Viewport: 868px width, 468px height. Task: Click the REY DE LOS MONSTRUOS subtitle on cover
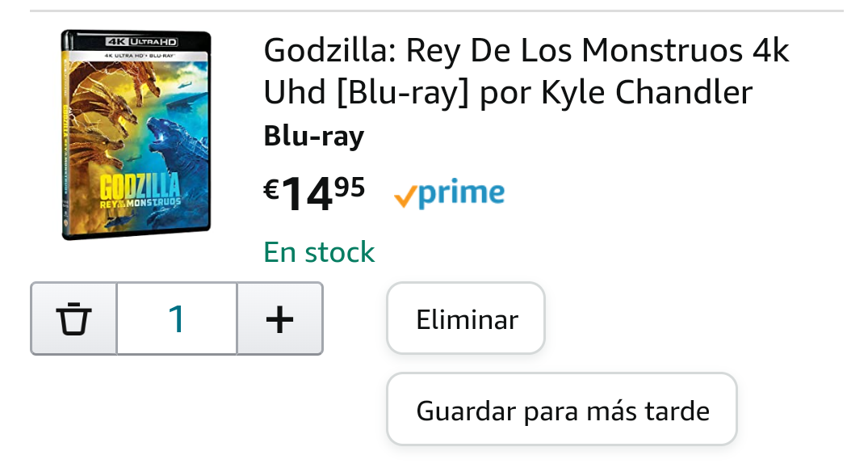pyautogui.click(x=140, y=203)
